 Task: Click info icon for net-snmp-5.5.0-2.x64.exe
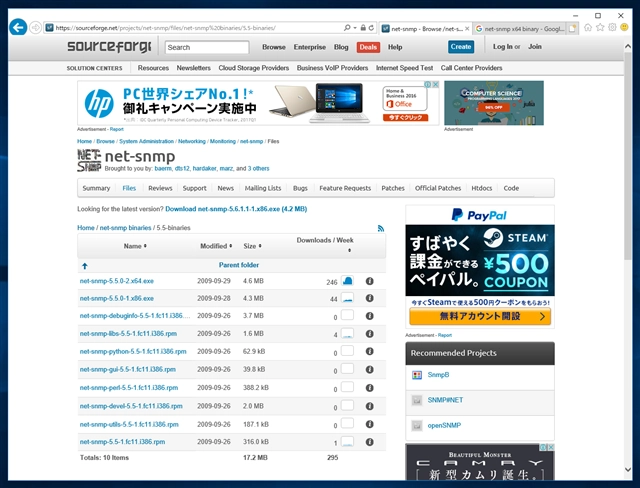point(369,281)
